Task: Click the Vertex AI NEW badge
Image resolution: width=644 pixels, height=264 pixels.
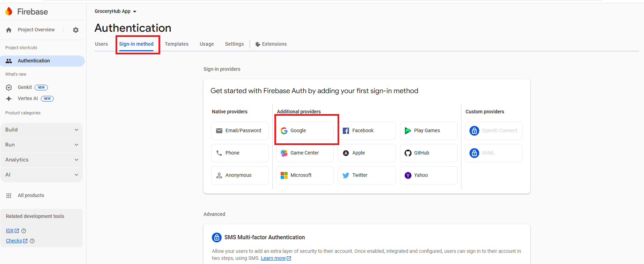Action: 47,99
